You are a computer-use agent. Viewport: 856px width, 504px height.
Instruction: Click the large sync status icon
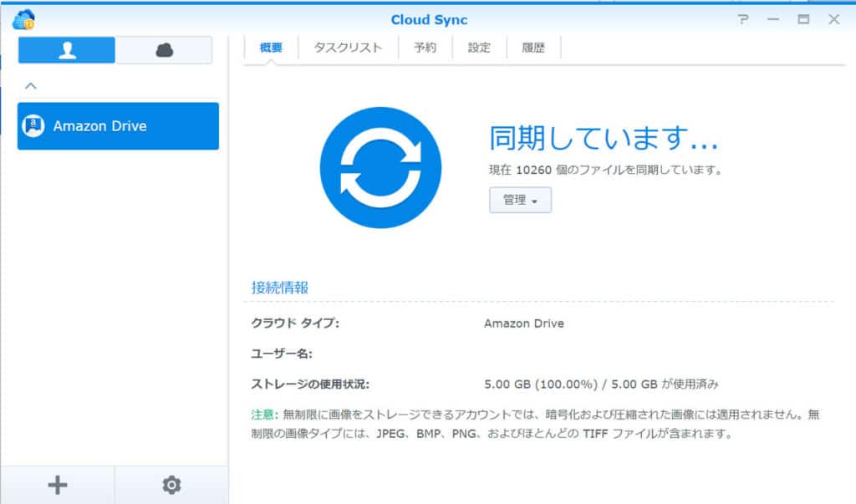(x=380, y=168)
